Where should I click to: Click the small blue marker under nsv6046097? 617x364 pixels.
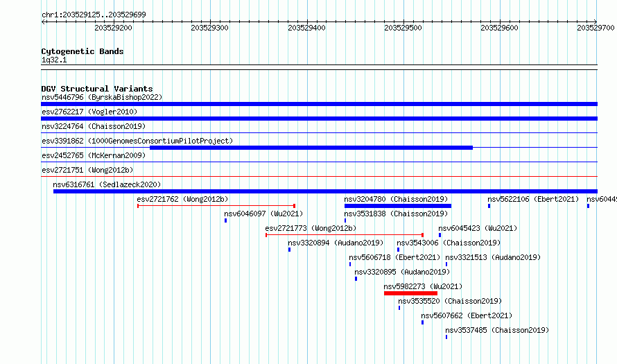pos(226,220)
